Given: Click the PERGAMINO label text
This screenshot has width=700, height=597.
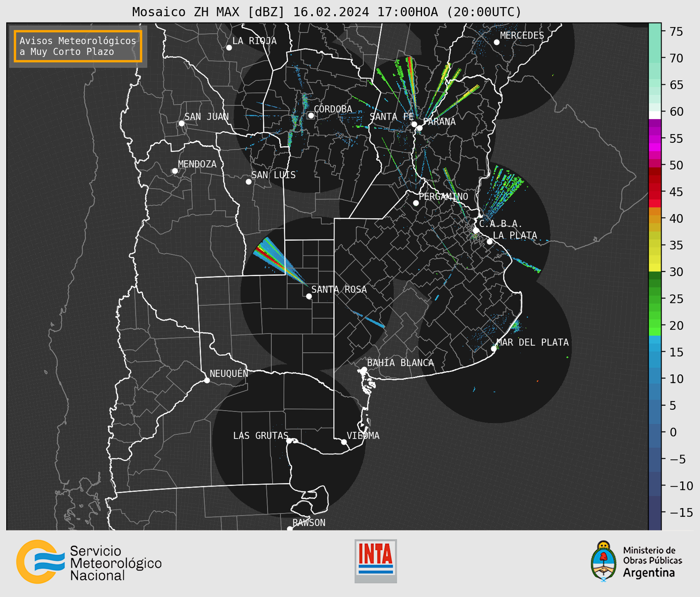Looking at the screenshot, I should pyautogui.click(x=444, y=197).
